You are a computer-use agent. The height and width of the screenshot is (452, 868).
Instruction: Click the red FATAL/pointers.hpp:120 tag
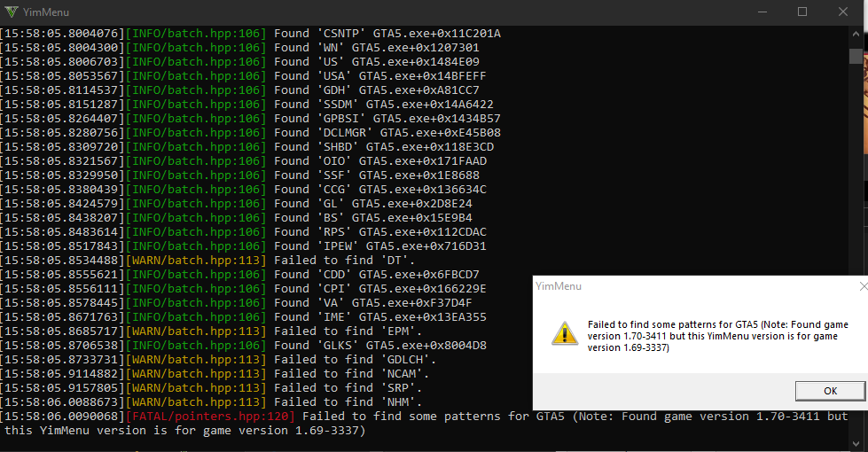coord(210,417)
